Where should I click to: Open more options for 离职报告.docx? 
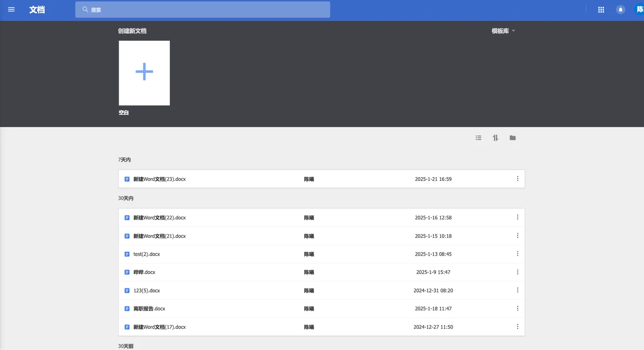(x=517, y=309)
